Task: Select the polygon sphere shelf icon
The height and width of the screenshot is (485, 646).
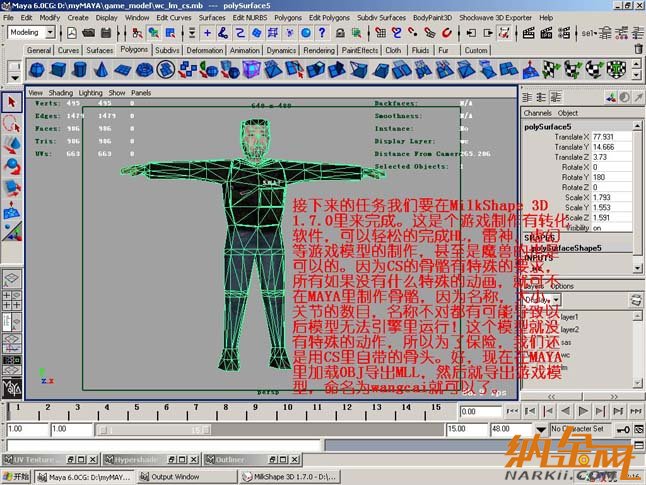Action: pos(37,69)
